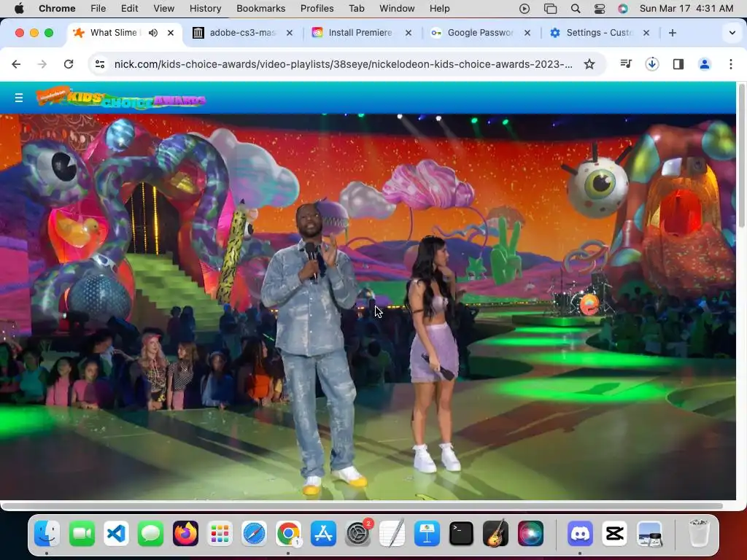Open CapCut from the dock

pyautogui.click(x=614, y=533)
